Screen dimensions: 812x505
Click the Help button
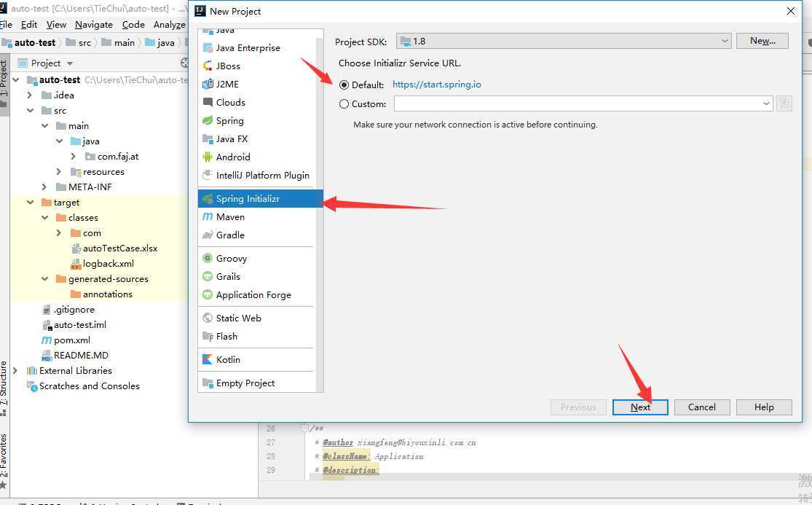click(x=764, y=407)
